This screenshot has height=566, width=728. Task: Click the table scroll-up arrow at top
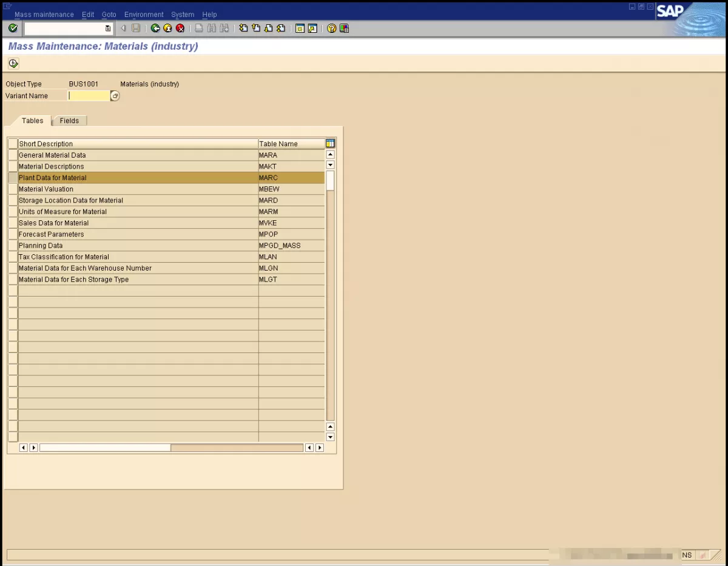330,155
